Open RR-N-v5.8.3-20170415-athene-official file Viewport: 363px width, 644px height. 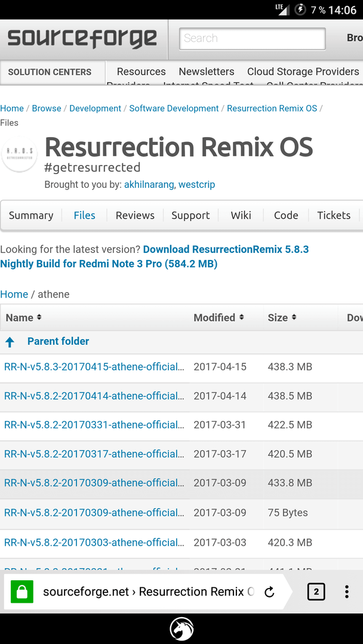(94, 367)
